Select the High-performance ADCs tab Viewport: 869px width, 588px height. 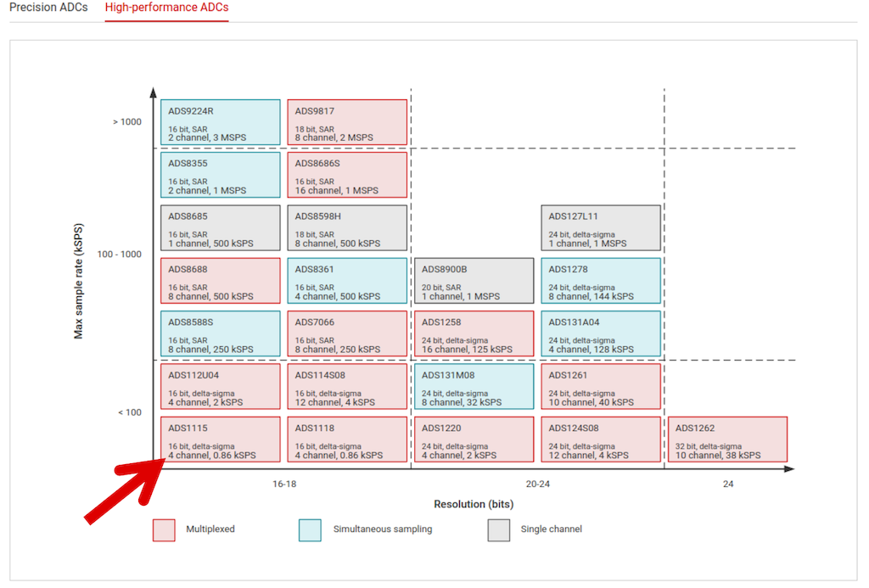[x=166, y=8]
